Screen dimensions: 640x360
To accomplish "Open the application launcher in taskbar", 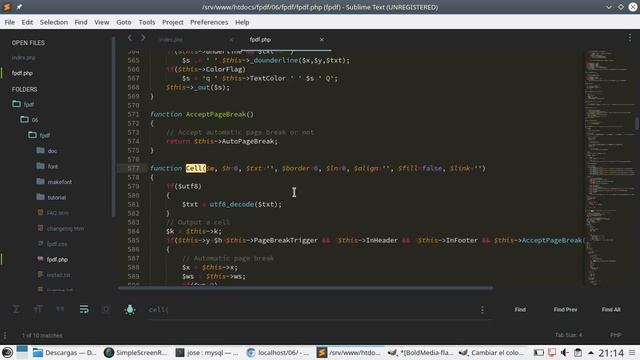I will [x=7, y=352].
